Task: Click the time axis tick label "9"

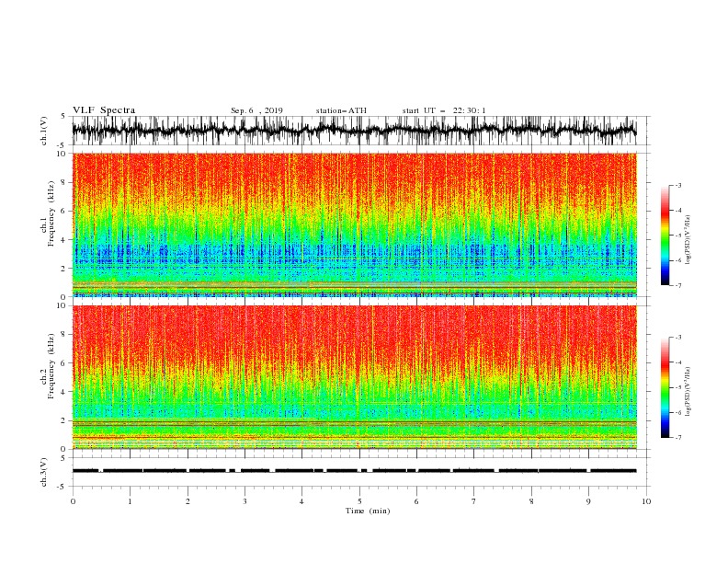Action: [x=588, y=501]
